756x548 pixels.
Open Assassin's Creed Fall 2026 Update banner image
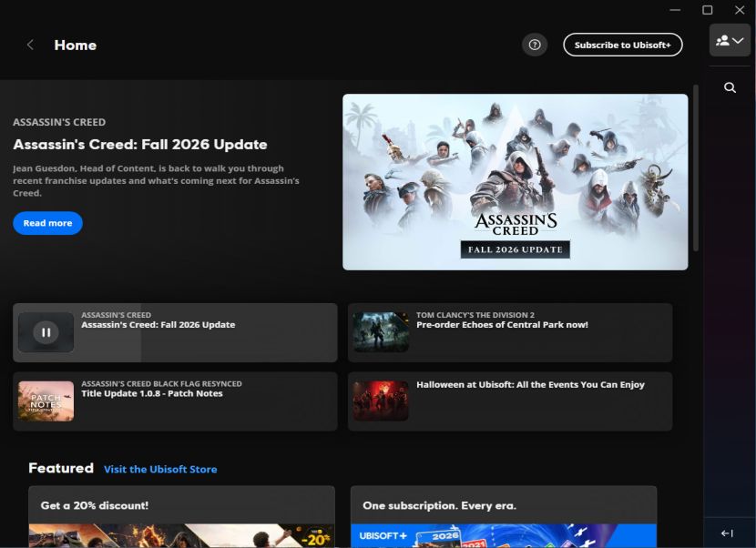pos(515,182)
